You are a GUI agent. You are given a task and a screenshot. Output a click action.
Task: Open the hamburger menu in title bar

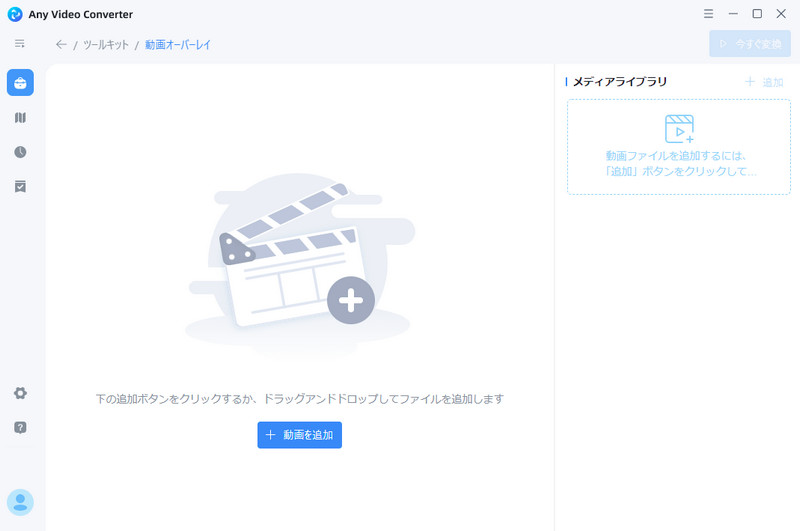tap(708, 14)
